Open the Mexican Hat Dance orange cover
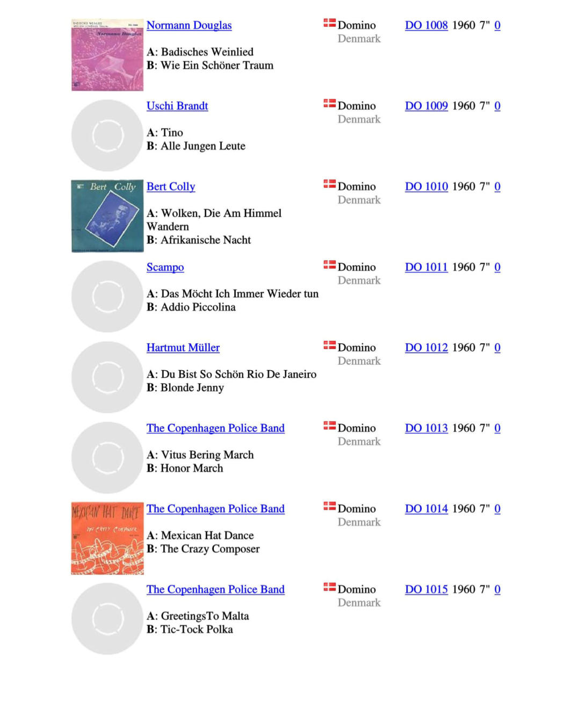The height and width of the screenshot is (728, 571). click(x=107, y=538)
